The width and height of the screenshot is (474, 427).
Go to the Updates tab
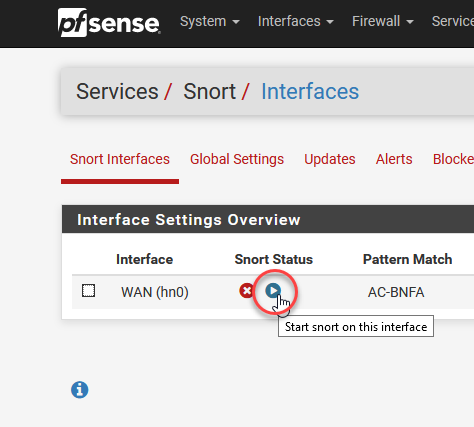pos(330,159)
